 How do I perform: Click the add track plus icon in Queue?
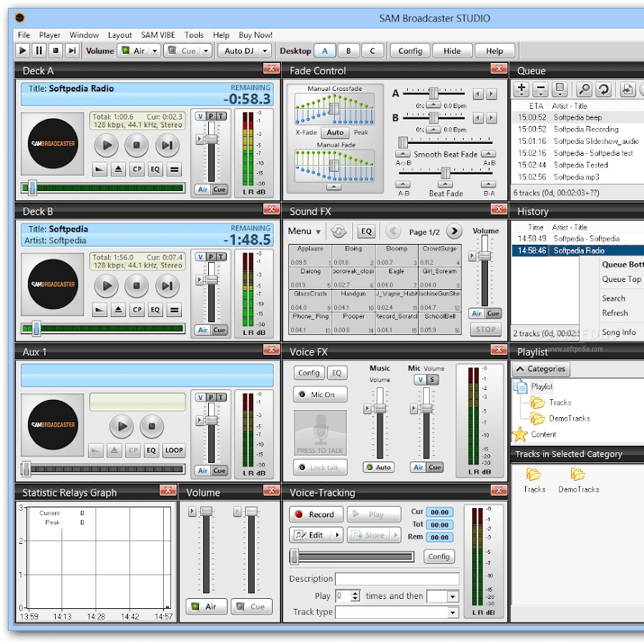coord(521,89)
